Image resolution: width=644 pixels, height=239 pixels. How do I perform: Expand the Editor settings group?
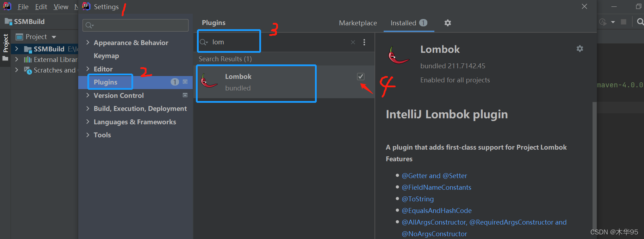coord(88,69)
